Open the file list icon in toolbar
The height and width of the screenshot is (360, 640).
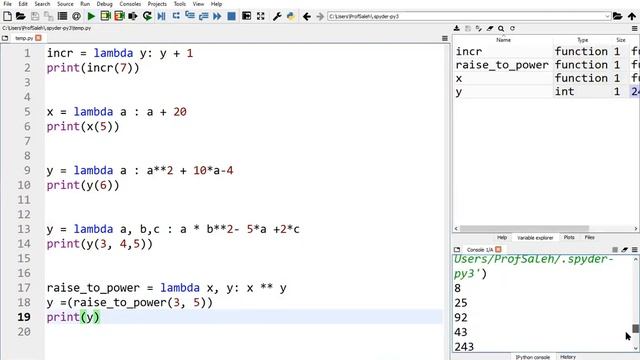tap(62, 16)
